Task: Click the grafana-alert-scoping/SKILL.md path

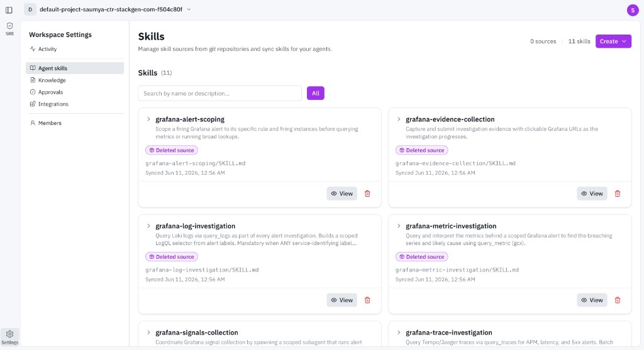Action: point(196,163)
